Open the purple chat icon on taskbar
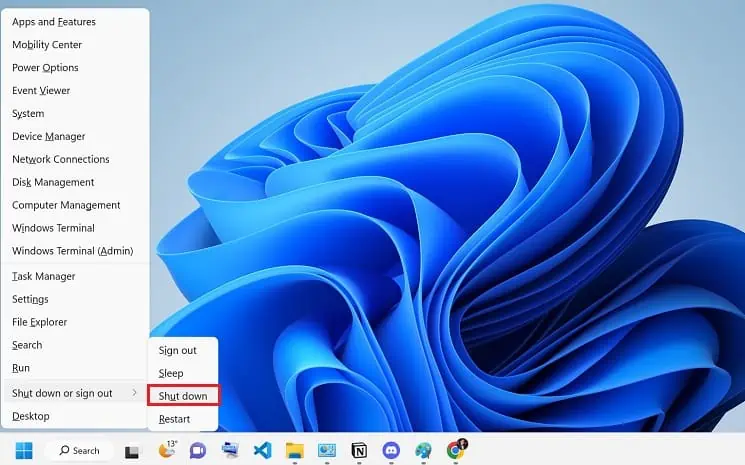 [x=198, y=451]
